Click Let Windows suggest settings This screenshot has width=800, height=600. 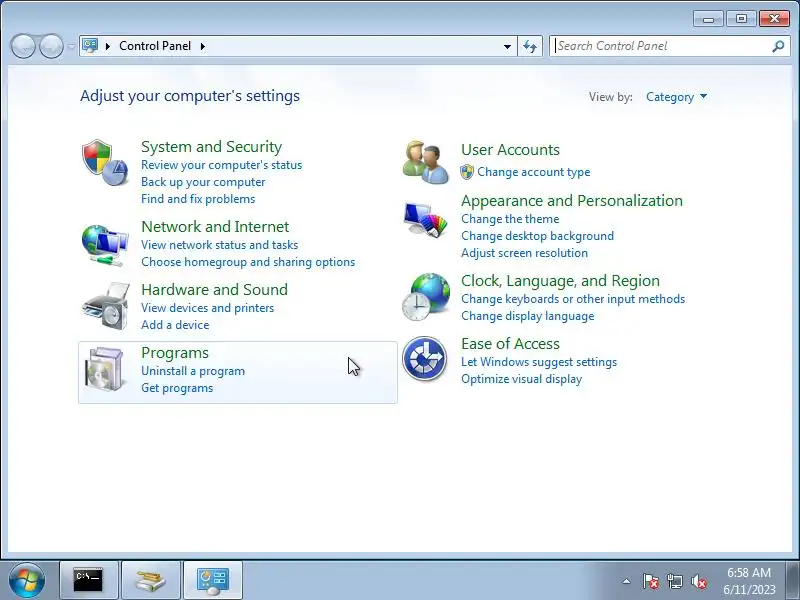539,362
